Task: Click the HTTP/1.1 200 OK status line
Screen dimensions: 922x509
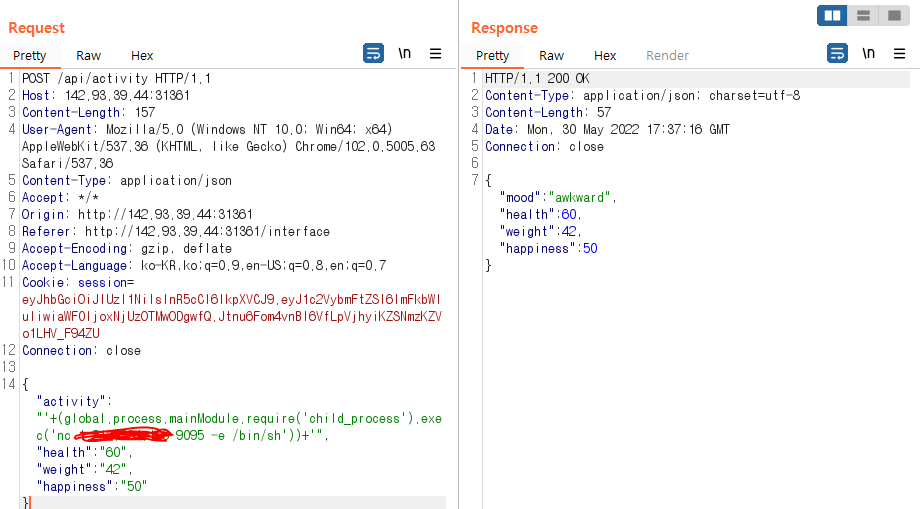Action: pos(537,78)
